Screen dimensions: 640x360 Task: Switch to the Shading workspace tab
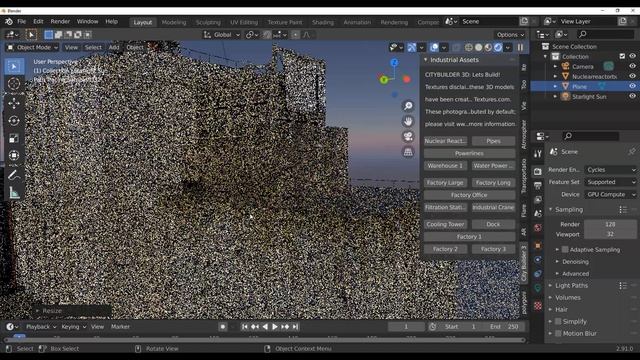pyautogui.click(x=322, y=22)
